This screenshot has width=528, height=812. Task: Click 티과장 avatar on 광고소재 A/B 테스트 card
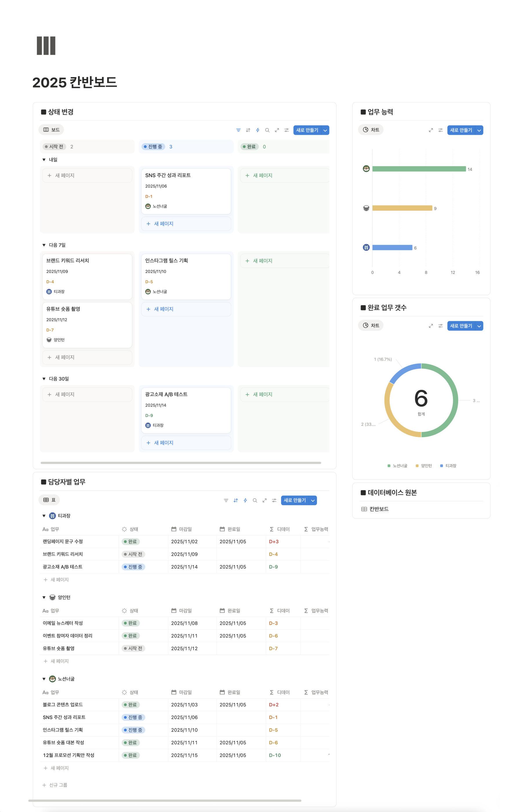click(x=148, y=425)
